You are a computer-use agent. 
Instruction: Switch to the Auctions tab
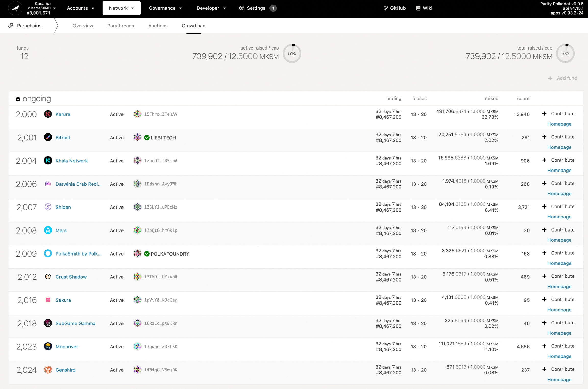tap(158, 26)
